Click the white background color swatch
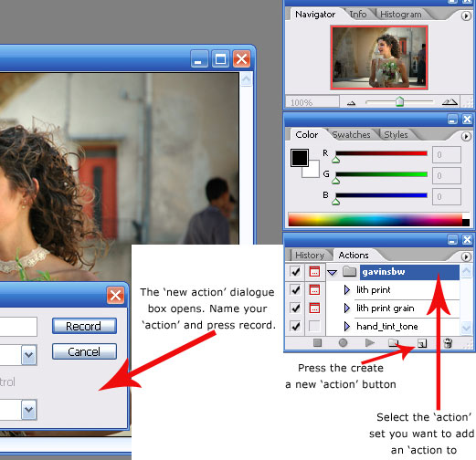Screen dimensions: 476x460 click(313, 172)
